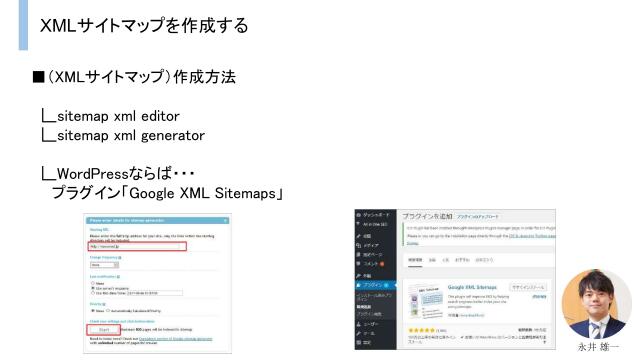Open the Media icon in WordPress sidebar
This screenshot has width=640, height=360.
(358, 245)
